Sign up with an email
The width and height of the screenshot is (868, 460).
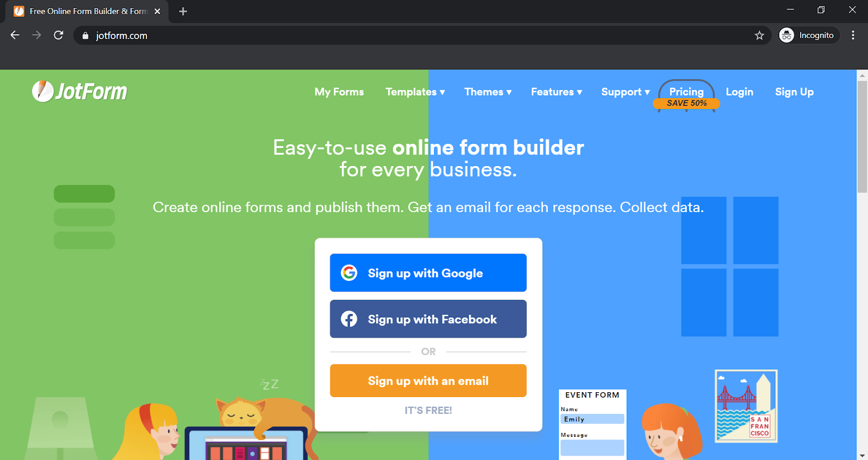click(x=428, y=381)
